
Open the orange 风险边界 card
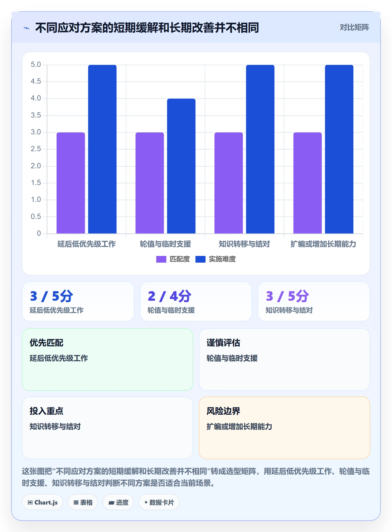284,428
